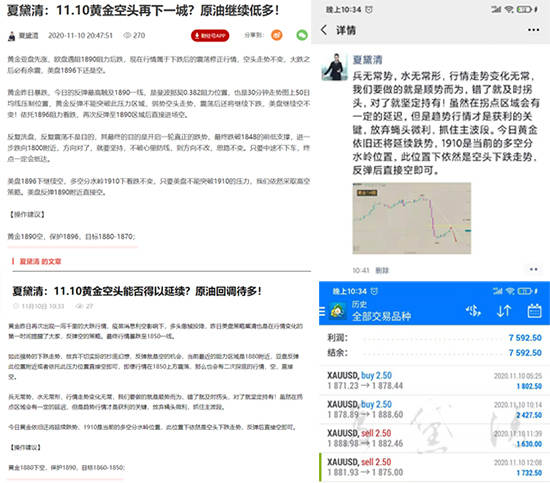This screenshot has width=550, height=483.
Task: Click the profit value 1 630.00
Action: 529,444
